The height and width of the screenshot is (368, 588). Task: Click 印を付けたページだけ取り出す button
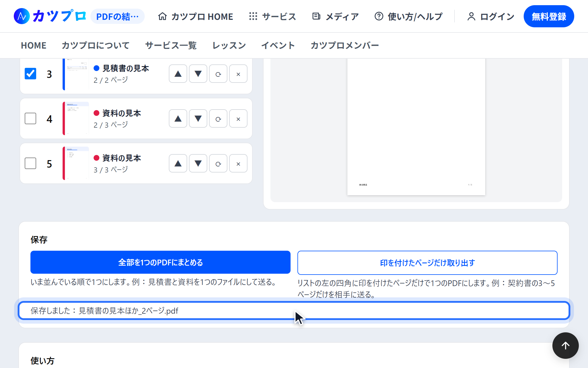click(x=427, y=263)
